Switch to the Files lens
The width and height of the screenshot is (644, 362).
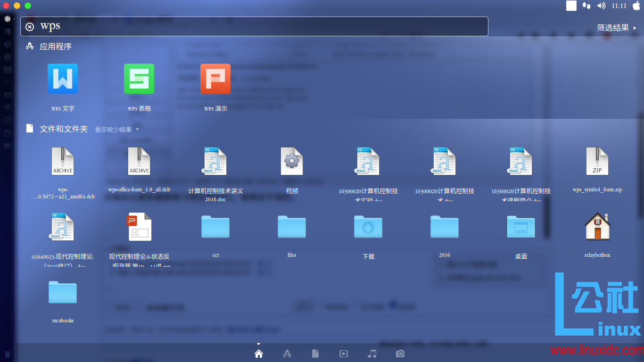point(315,354)
